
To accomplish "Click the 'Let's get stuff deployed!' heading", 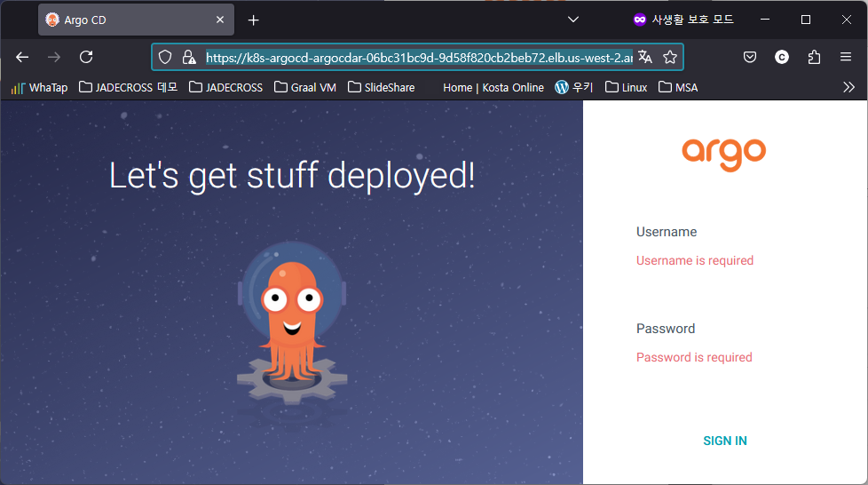I will (292, 176).
